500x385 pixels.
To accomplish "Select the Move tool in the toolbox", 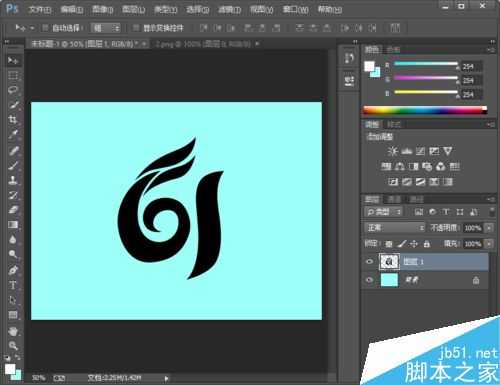I will point(13,60).
